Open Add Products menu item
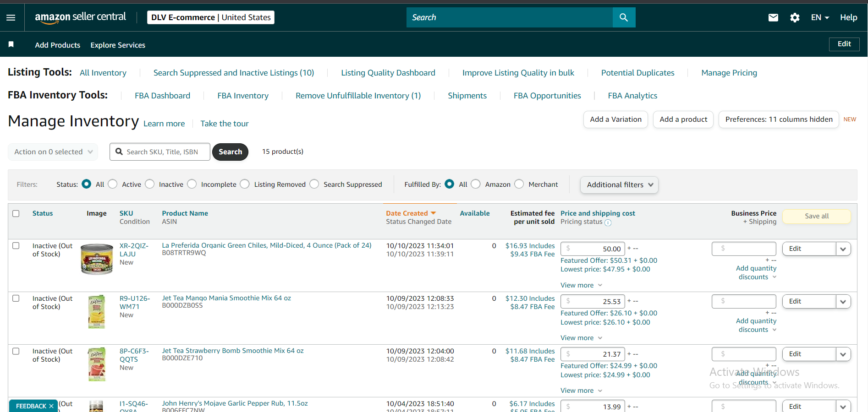This screenshot has height=412, width=868. click(58, 45)
